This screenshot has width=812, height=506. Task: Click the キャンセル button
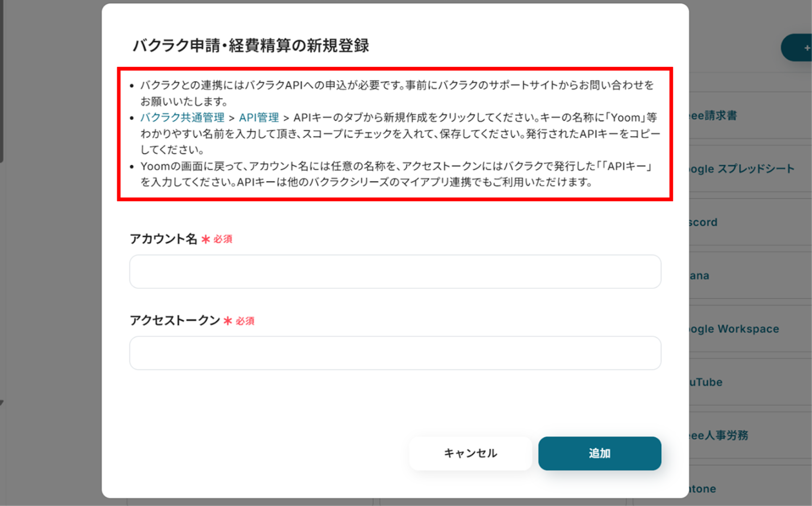[x=470, y=453]
